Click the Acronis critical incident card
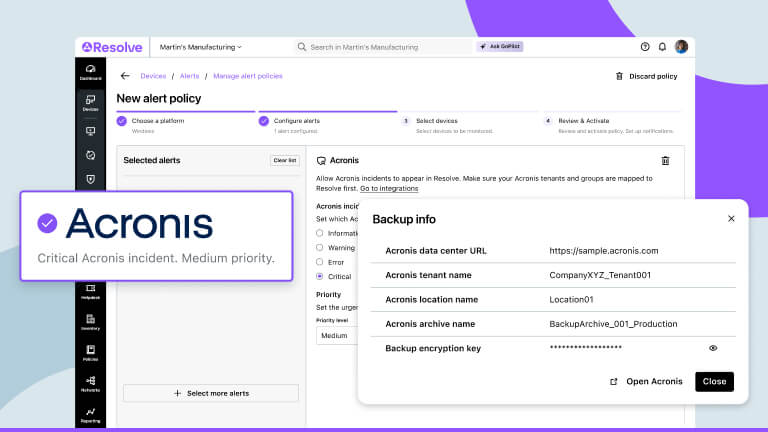 click(x=157, y=236)
